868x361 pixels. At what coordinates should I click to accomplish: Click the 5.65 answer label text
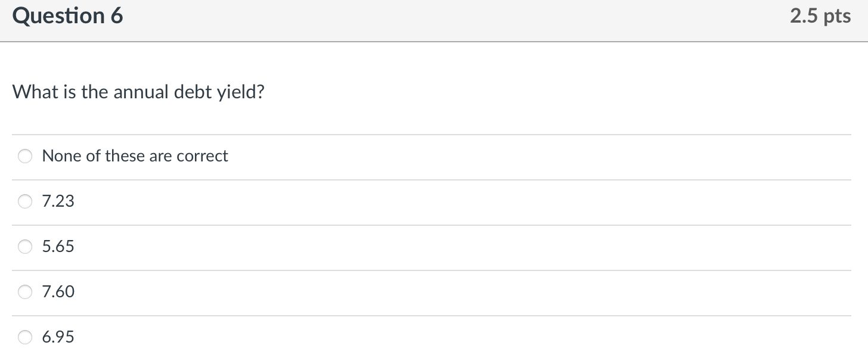[58, 247]
